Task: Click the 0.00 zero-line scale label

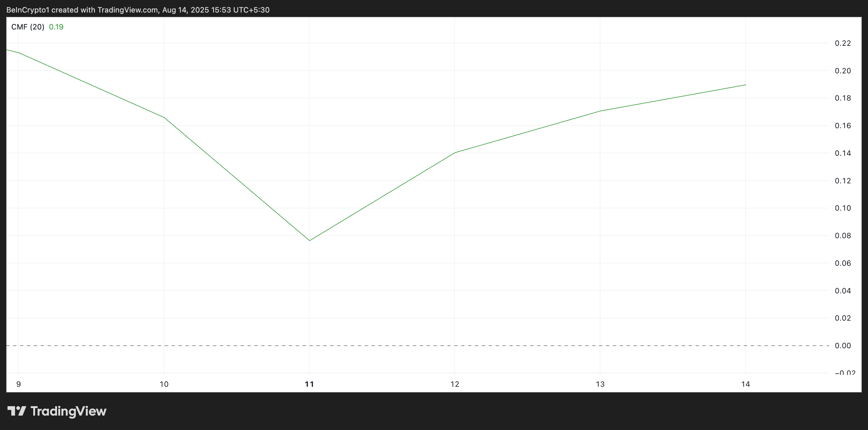Action: pos(843,346)
